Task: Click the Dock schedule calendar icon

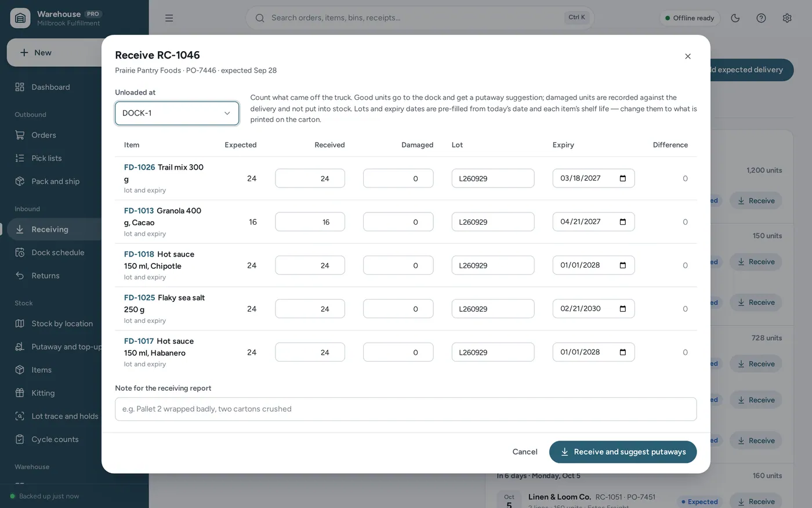Action: [x=20, y=253]
